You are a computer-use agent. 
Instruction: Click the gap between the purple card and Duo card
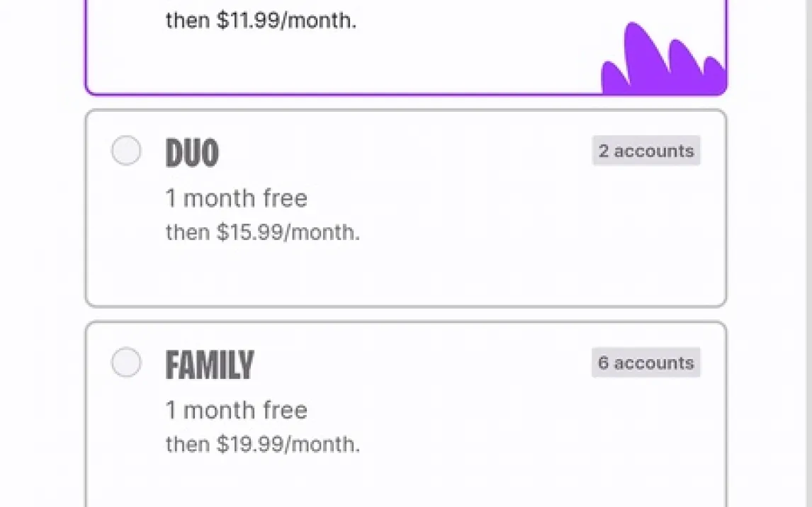coord(405,103)
